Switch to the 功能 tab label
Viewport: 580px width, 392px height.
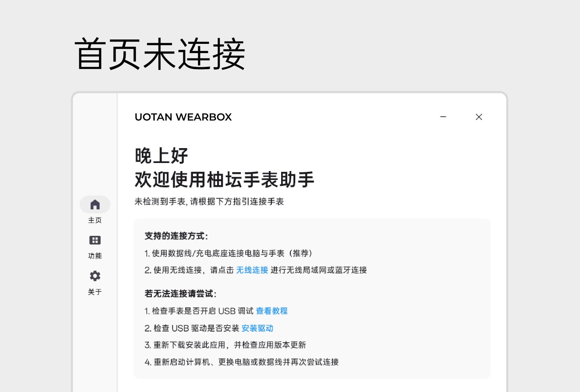pos(95,256)
